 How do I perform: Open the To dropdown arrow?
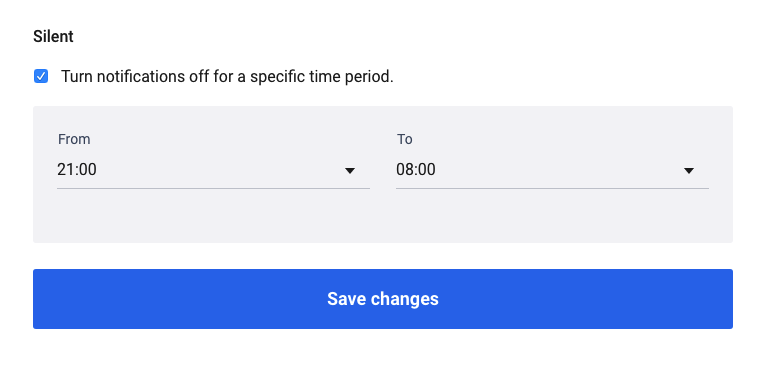(689, 171)
